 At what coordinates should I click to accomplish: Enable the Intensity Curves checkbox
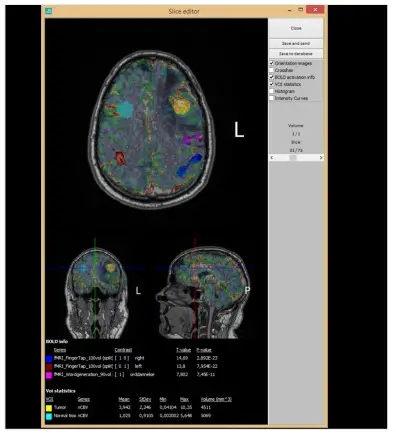tap(272, 98)
